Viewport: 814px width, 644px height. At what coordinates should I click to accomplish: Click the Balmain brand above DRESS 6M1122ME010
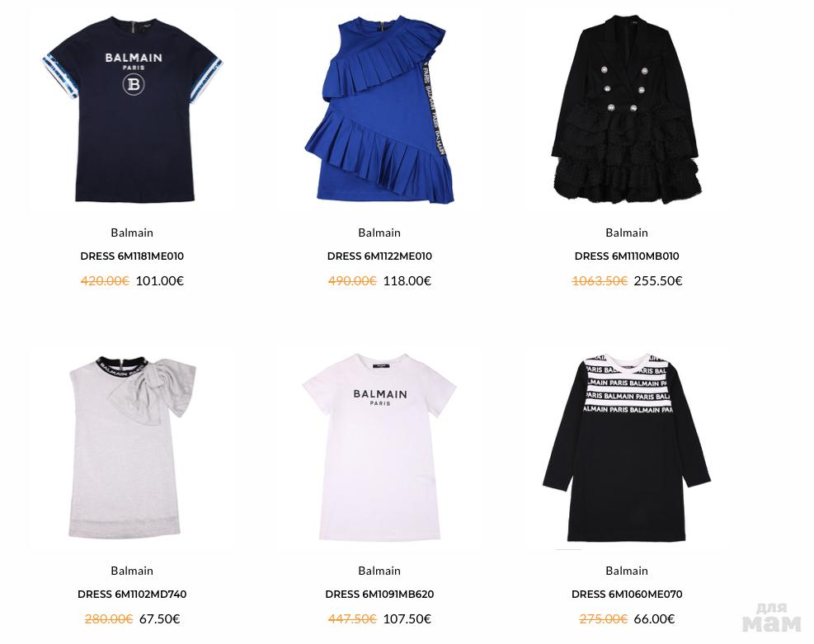tap(379, 233)
